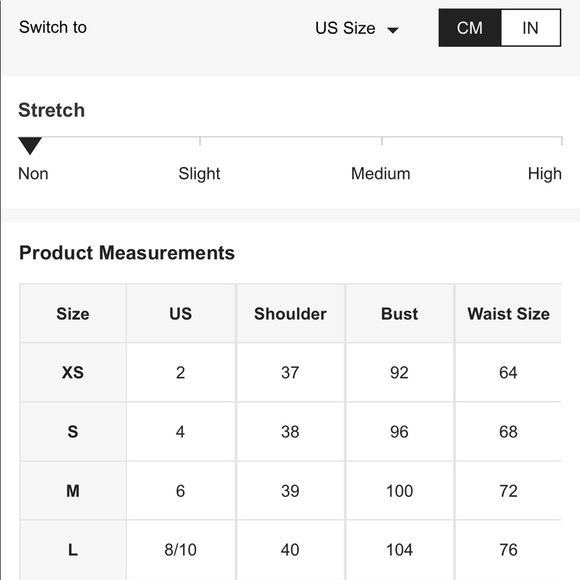Select the XS size row
Screen dimensions: 580x580
click(x=290, y=372)
